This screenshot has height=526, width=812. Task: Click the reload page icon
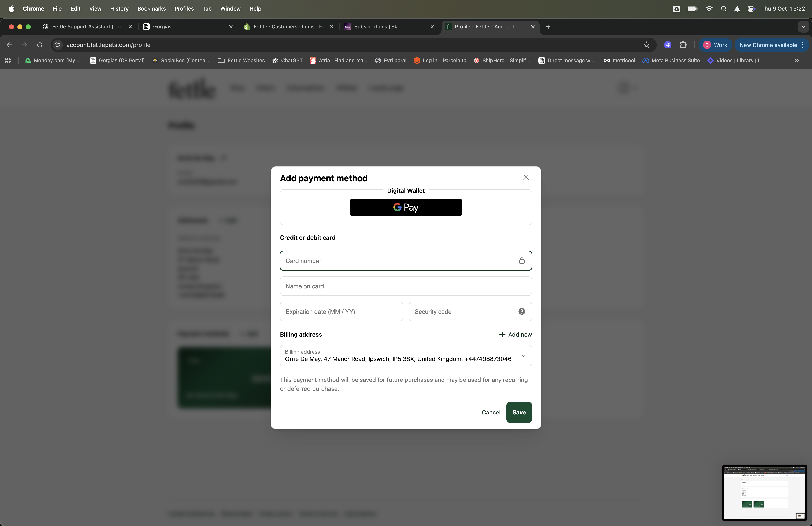click(x=40, y=45)
